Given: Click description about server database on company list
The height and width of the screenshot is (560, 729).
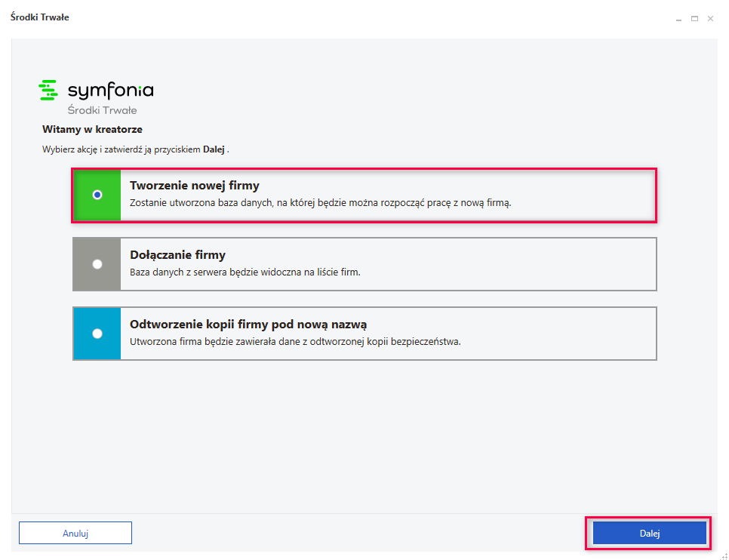Looking at the screenshot, I should pos(245,272).
